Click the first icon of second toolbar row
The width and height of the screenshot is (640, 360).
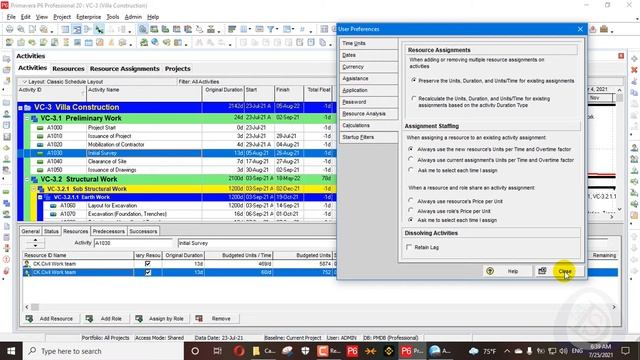[x=9, y=42]
